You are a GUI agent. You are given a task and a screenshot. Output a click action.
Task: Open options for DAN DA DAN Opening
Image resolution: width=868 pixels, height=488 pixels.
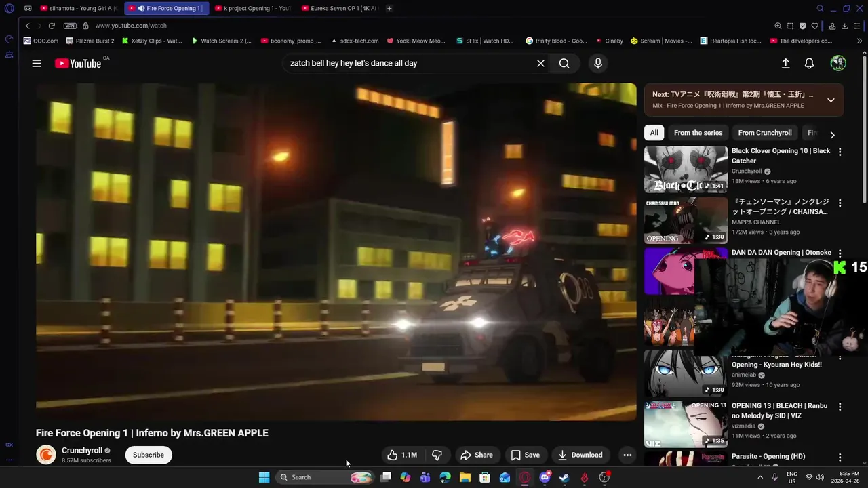pyautogui.click(x=840, y=253)
